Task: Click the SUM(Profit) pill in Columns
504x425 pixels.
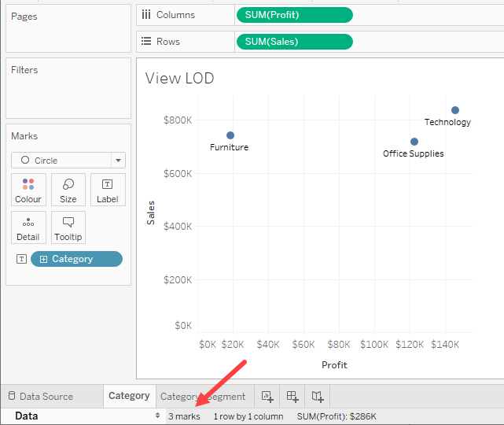Action: (293, 15)
